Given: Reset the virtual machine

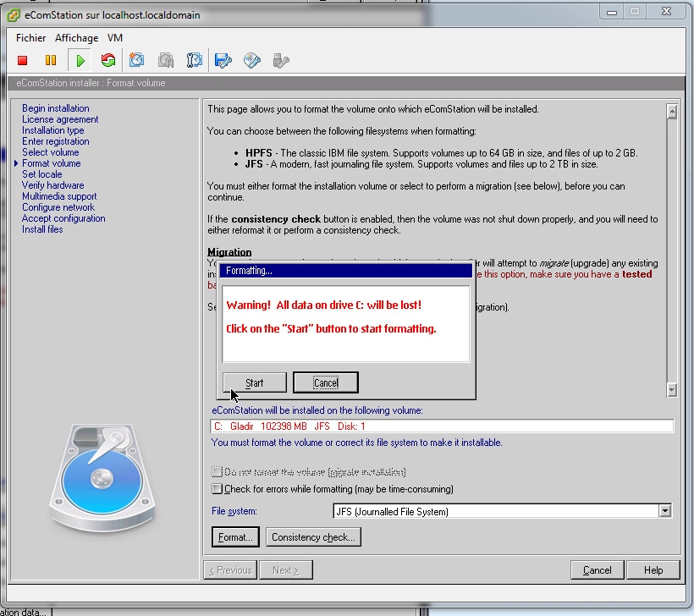Looking at the screenshot, I should point(108,60).
